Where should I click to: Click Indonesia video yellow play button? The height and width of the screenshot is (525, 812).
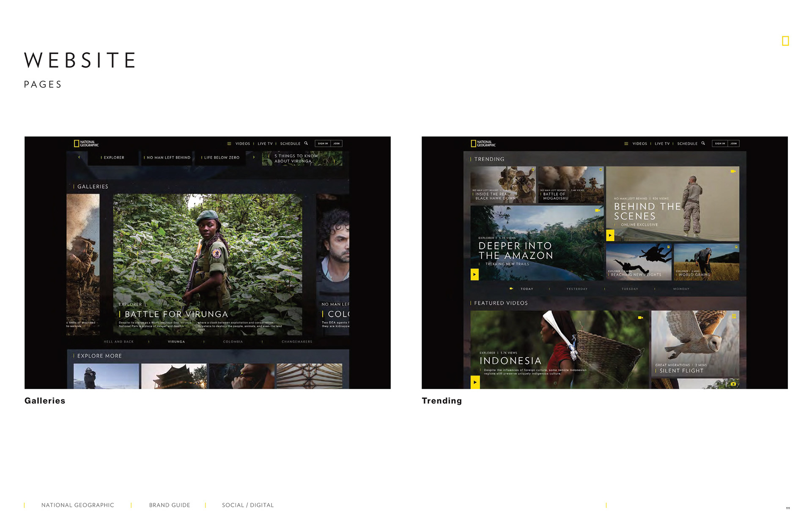pyautogui.click(x=475, y=382)
